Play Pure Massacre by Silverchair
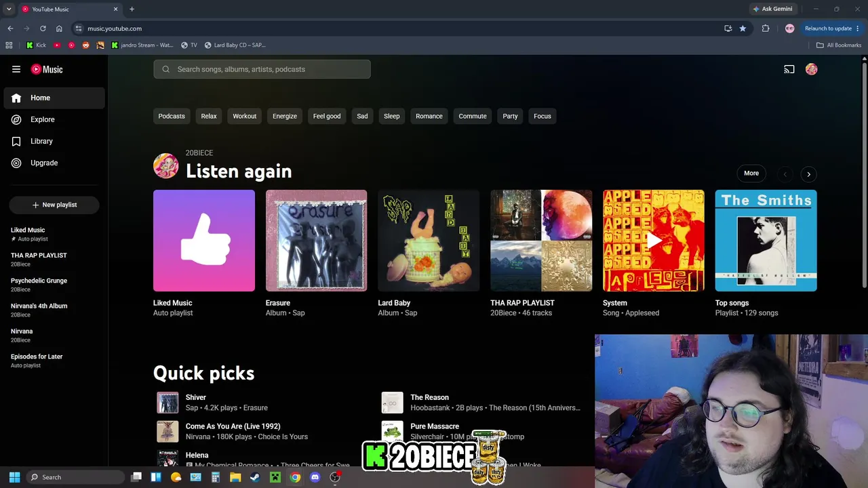Viewport: 868px width, 488px height. click(x=392, y=431)
